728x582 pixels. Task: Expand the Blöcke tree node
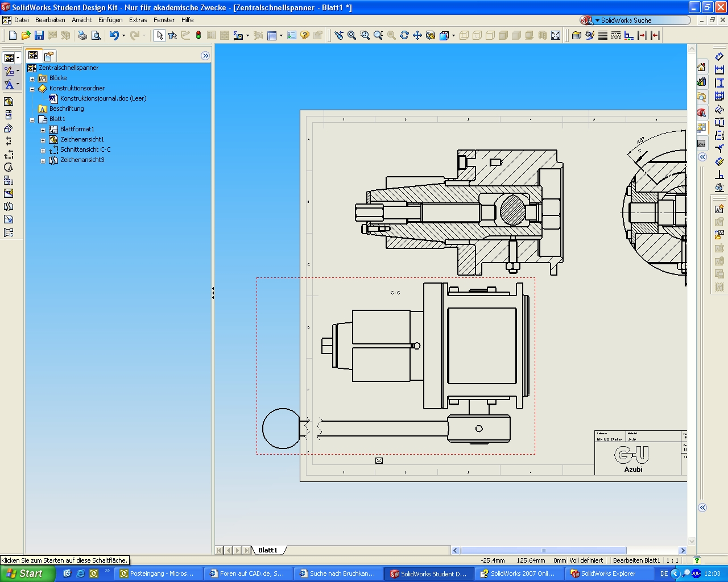[32, 78]
